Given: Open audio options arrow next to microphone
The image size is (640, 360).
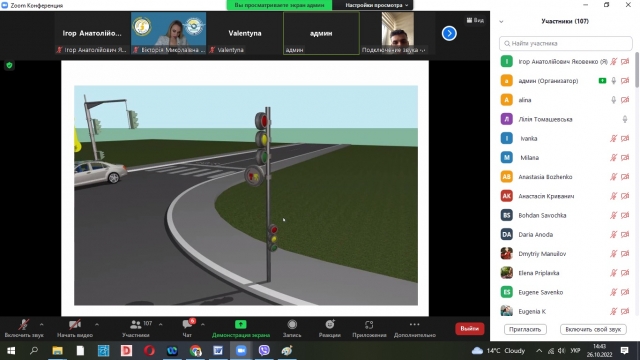Looking at the screenshot, I should [x=42, y=324].
